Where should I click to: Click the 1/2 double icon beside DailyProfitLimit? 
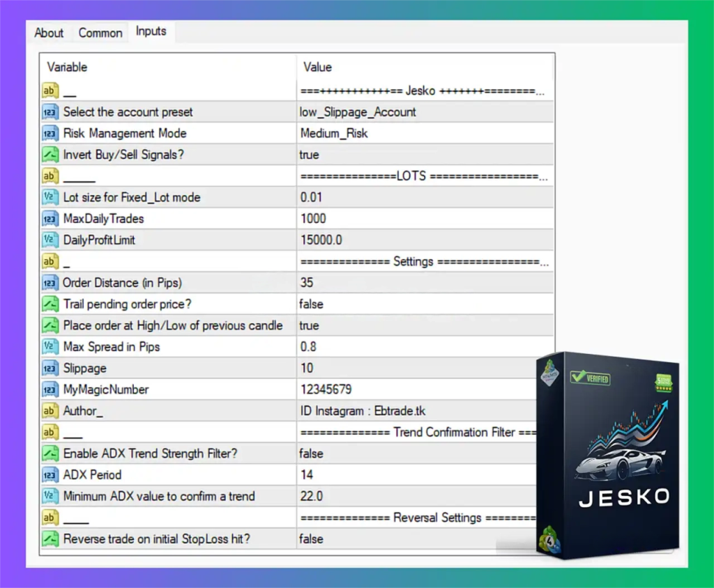49,240
